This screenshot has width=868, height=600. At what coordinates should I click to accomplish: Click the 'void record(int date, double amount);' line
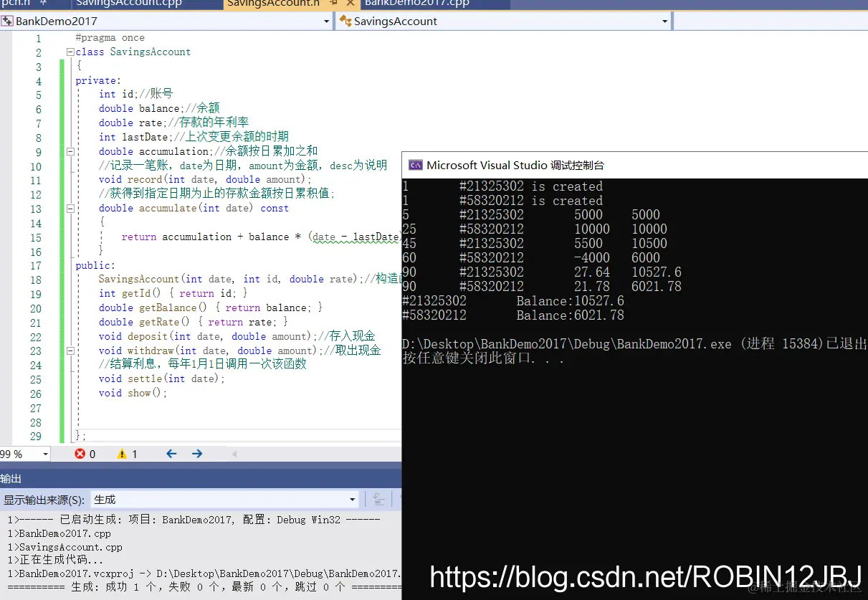[x=205, y=180]
